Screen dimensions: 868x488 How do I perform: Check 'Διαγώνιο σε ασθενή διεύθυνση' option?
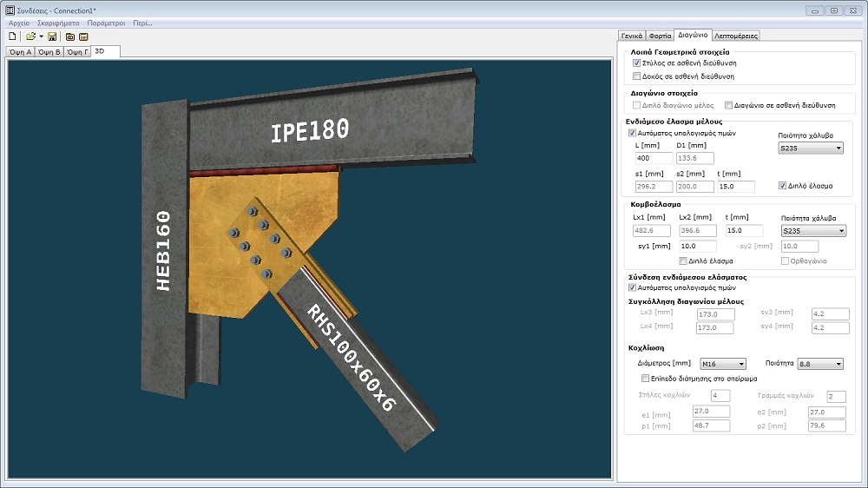coord(729,105)
